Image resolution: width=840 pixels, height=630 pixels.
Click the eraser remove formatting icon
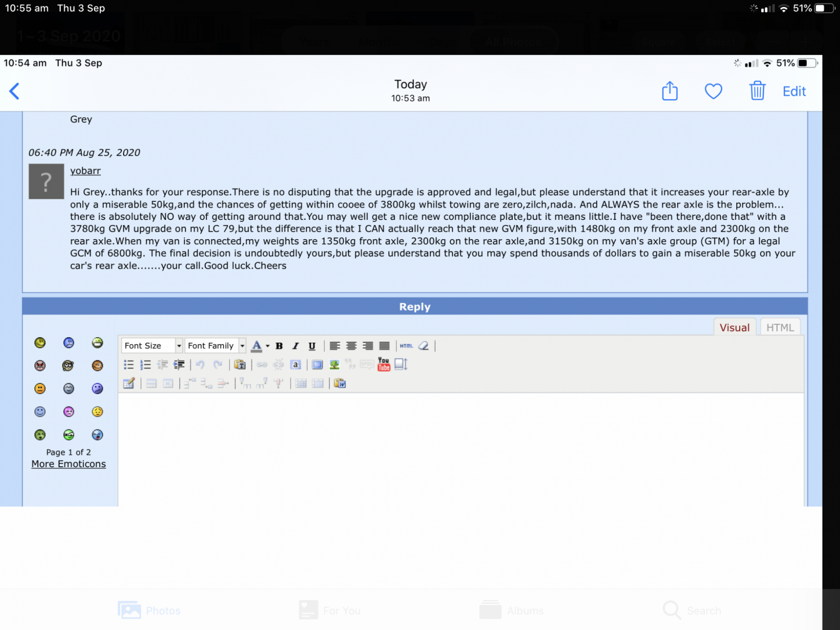[x=423, y=346]
